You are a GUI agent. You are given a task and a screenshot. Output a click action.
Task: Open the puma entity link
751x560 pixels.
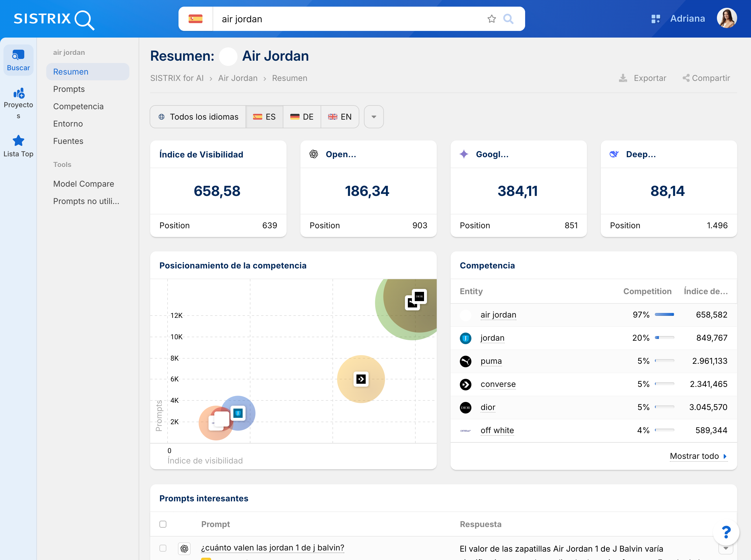(x=491, y=361)
